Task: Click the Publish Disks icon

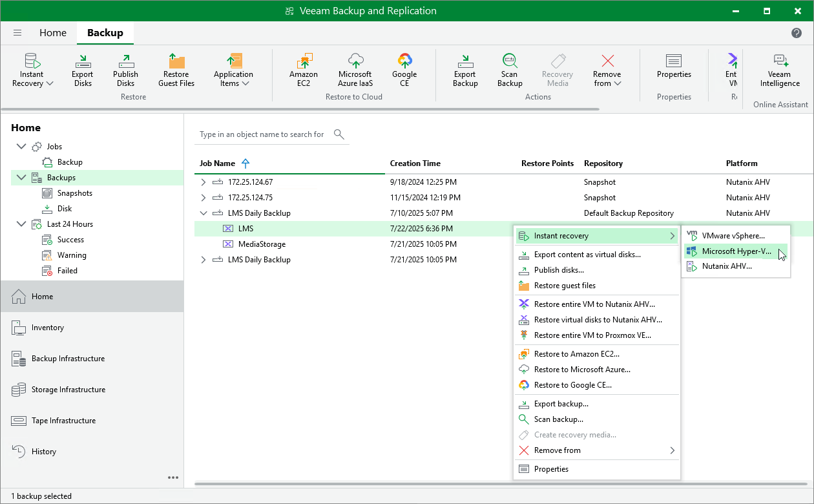Action: click(125, 68)
